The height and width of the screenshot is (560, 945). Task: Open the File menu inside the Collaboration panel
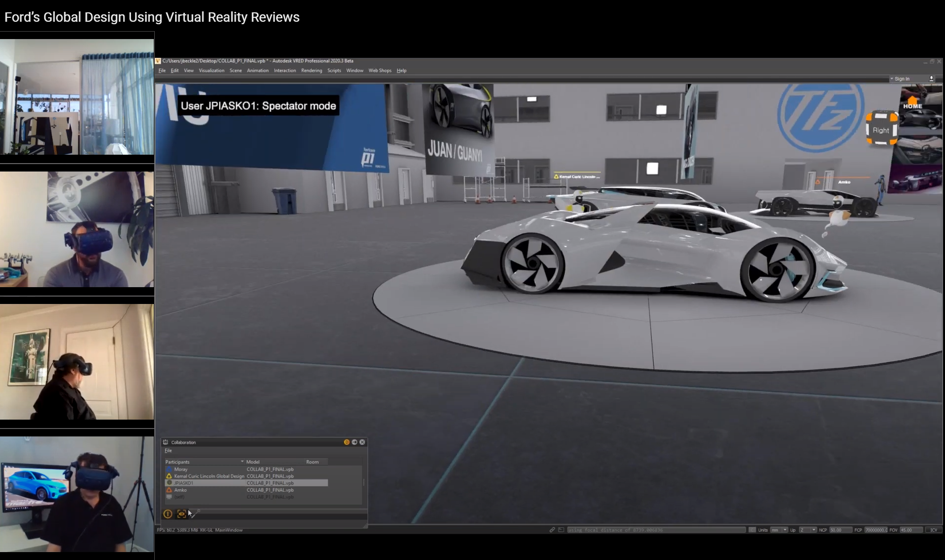168,450
